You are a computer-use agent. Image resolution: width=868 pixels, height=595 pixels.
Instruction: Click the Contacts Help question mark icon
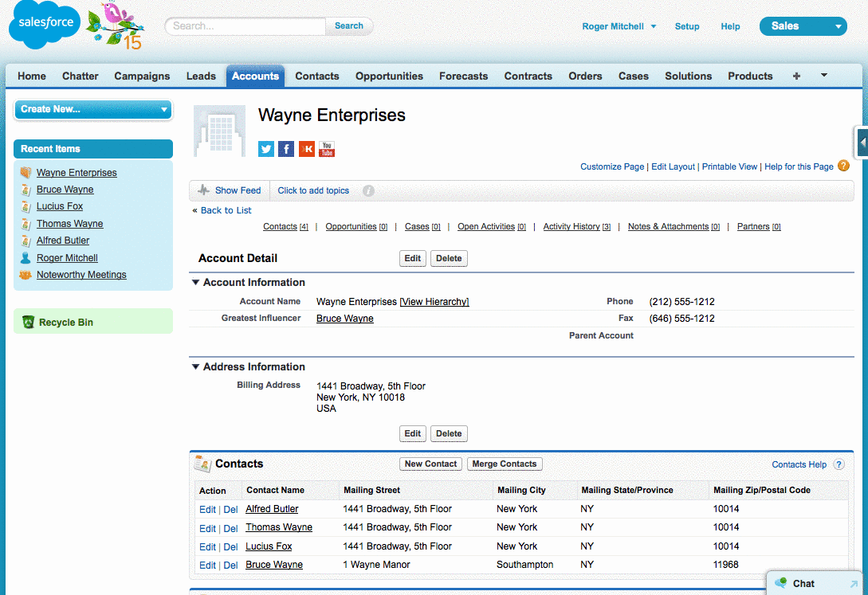click(839, 464)
